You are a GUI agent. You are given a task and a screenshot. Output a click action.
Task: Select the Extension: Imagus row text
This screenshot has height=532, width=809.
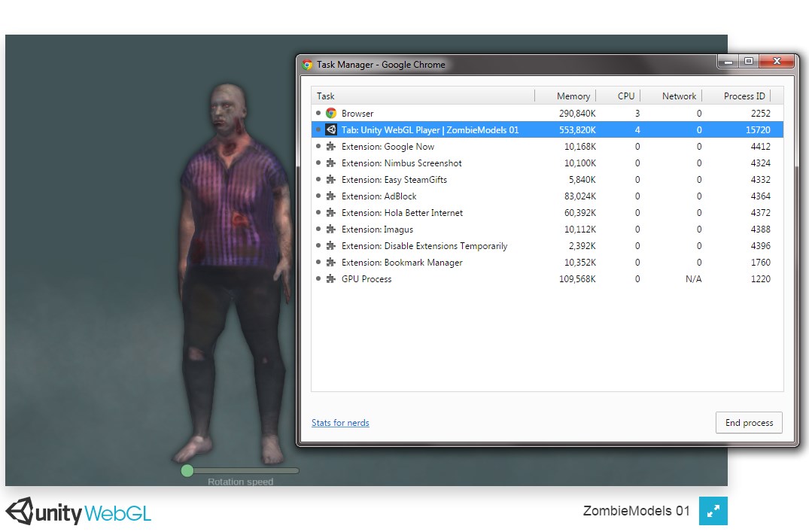click(377, 229)
